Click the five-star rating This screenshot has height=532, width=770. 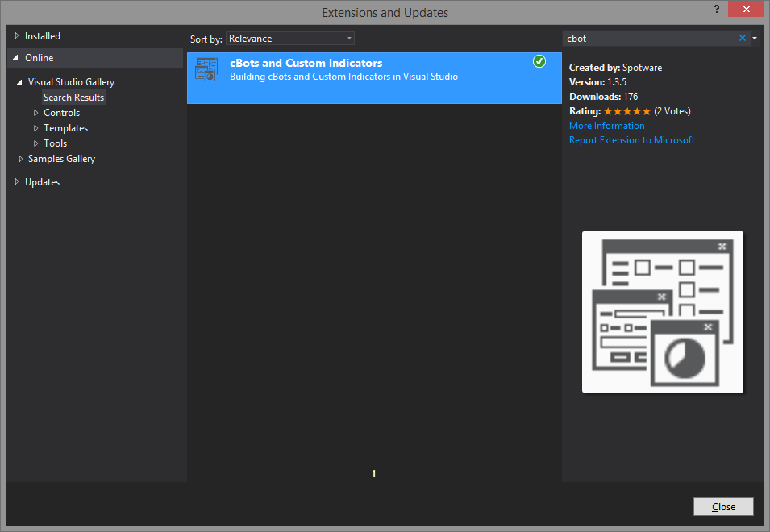coord(627,111)
